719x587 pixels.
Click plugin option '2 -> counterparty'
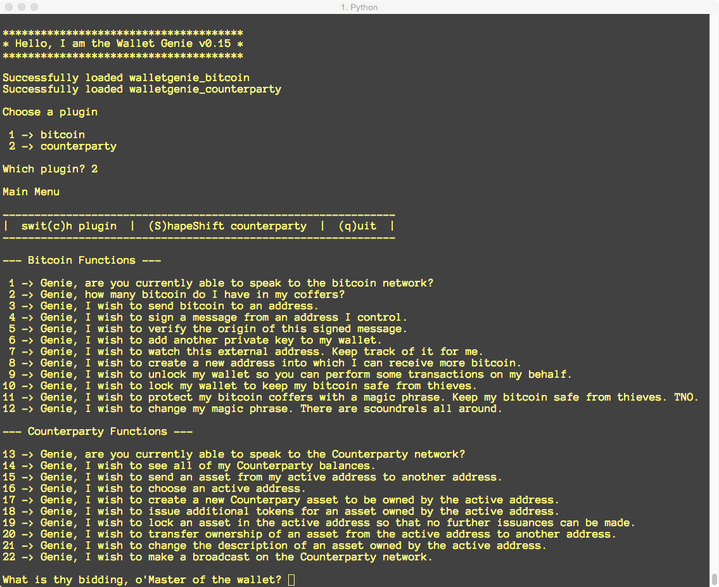coord(62,146)
